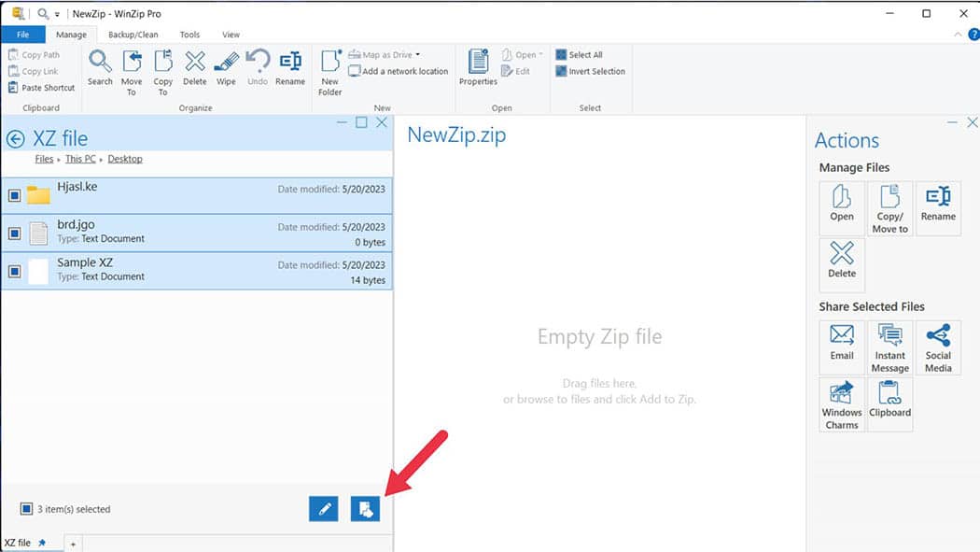Click the Sample XZ file name
Image resolution: width=980 pixels, height=552 pixels.
click(85, 262)
